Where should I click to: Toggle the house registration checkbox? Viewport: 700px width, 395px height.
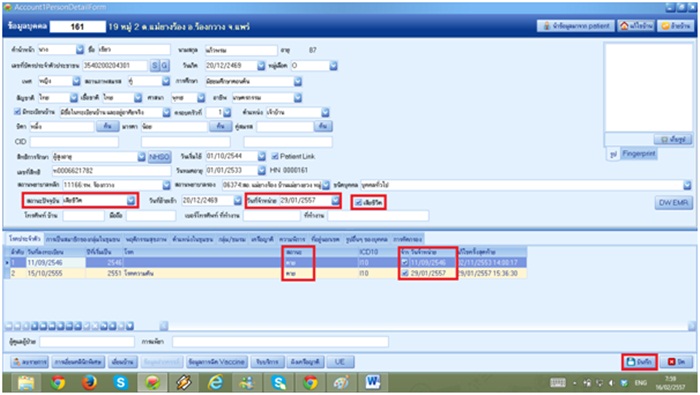[17, 112]
